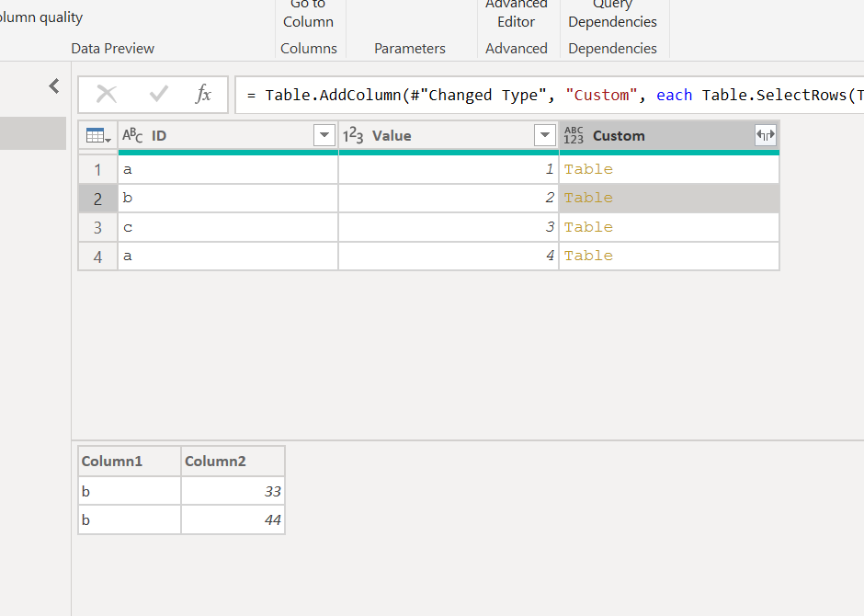Viewport: 864px width, 616px height.
Task: Open Table link in row 4
Action: [588, 256]
